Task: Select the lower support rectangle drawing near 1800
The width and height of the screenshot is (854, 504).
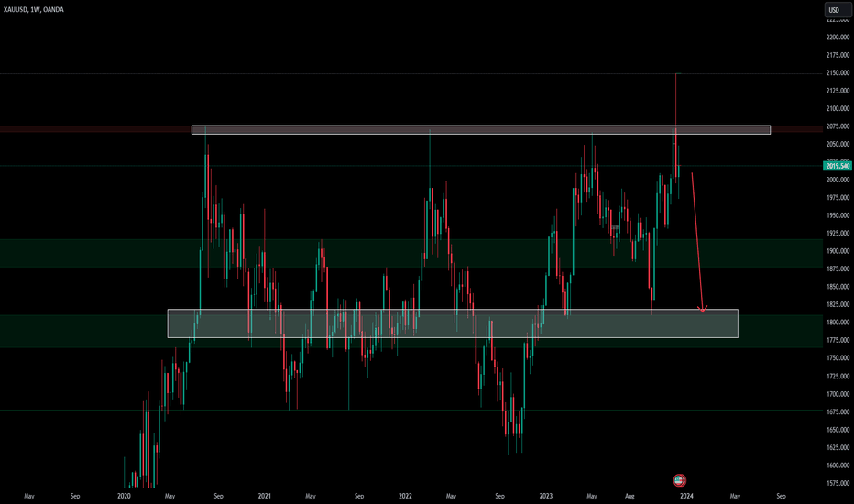Action: click(453, 323)
